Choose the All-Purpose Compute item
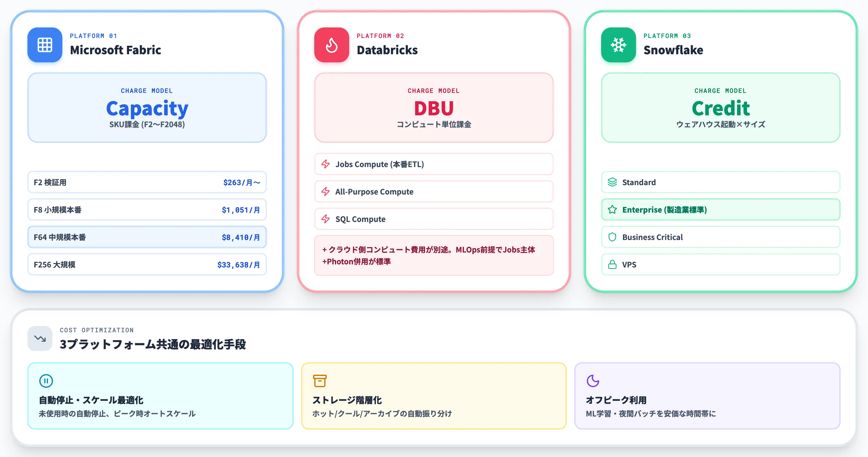This screenshot has height=457, width=868. [x=434, y=191]
